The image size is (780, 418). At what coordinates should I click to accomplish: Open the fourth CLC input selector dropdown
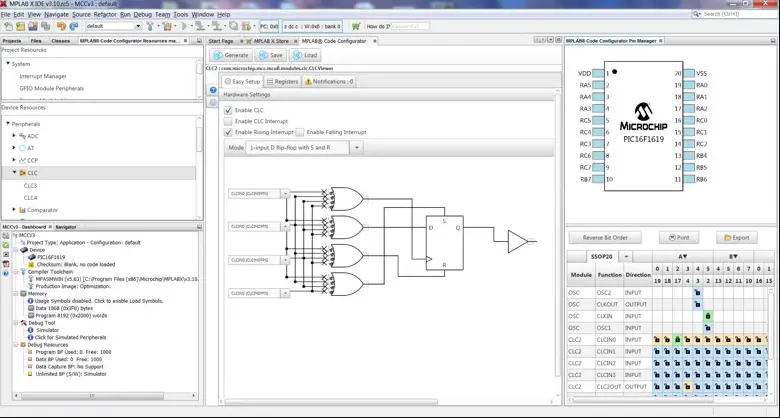pos(286,293)
